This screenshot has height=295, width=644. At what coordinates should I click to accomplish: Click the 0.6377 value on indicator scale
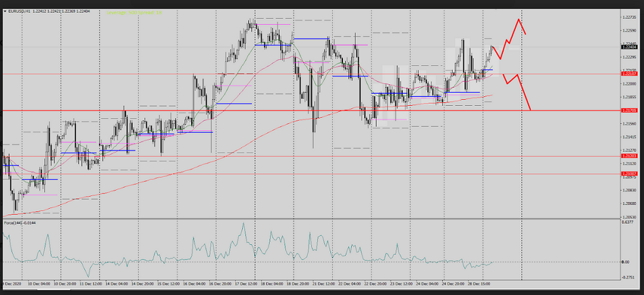[628, 222]
